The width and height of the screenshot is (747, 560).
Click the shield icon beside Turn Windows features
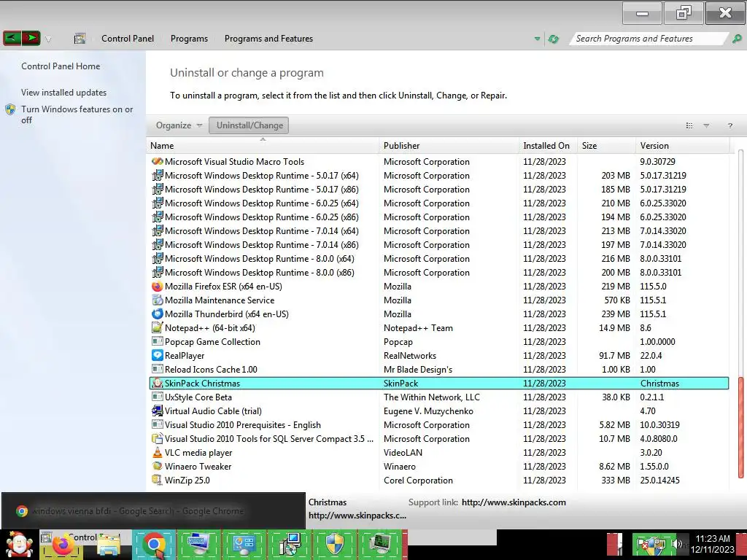10,109
